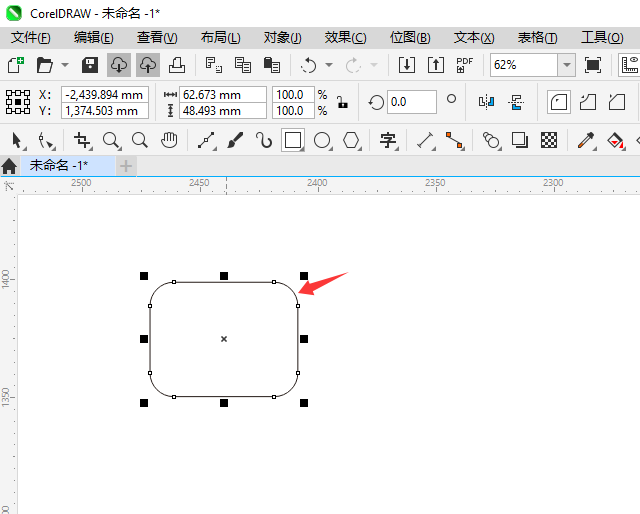This screenshot has width=640, height=514.
Task: Open the 编辑(E) menu
Action: tap(93, 38)
